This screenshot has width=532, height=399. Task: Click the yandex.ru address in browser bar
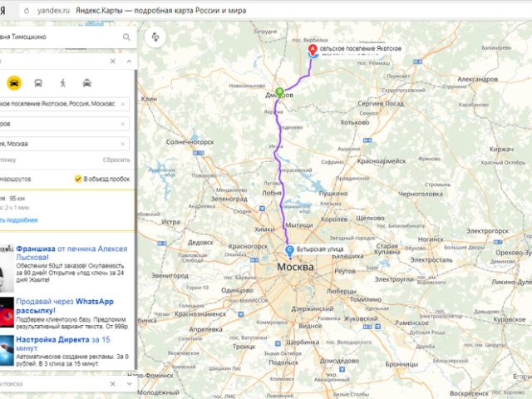[53, 11]
